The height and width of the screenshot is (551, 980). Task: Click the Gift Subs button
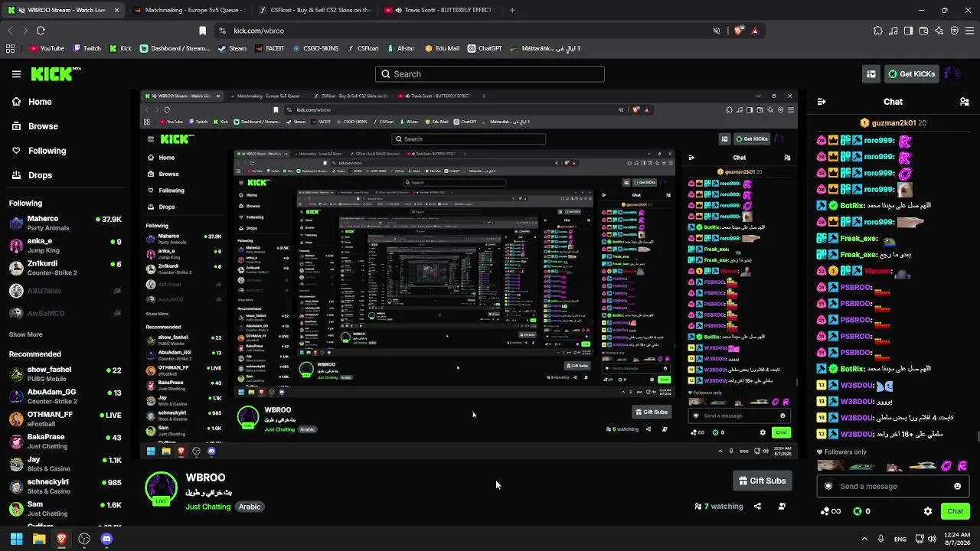point(762,481)
